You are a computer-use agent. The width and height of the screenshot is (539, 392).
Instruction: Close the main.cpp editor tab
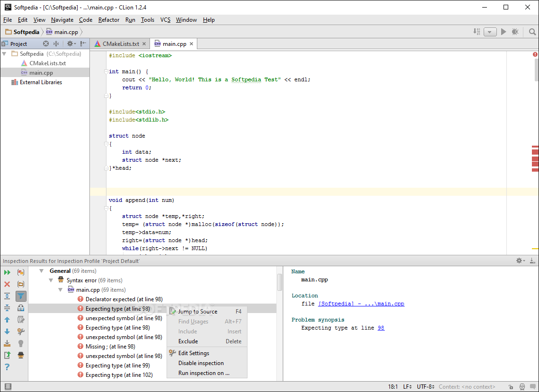[x=192, y=44]
